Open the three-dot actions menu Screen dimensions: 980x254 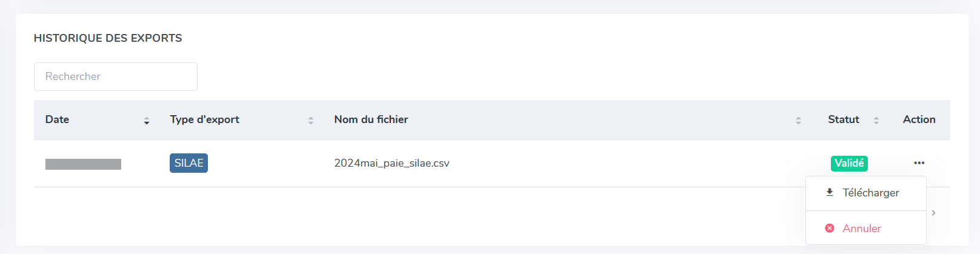[919, 163]
